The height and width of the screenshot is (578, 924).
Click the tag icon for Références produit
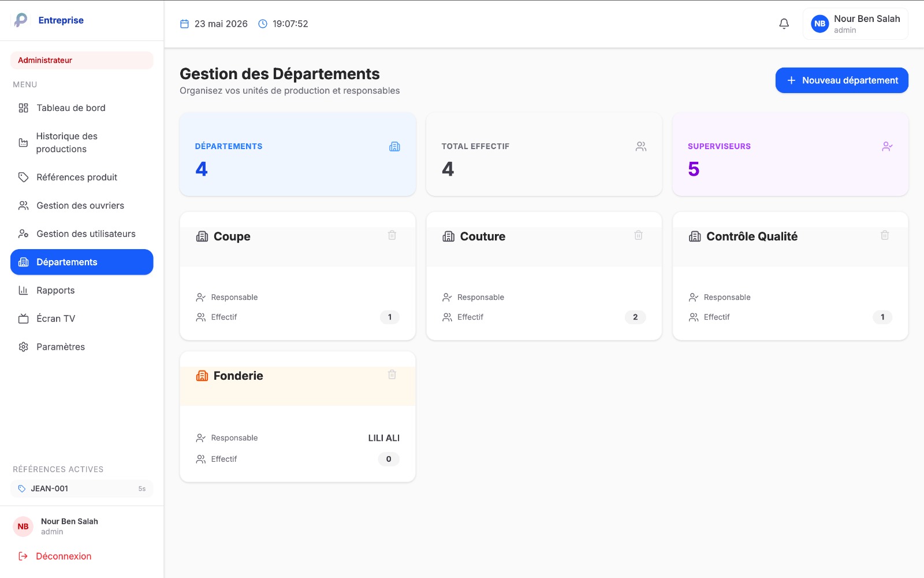pyautogui.click(x=23, y=177)
